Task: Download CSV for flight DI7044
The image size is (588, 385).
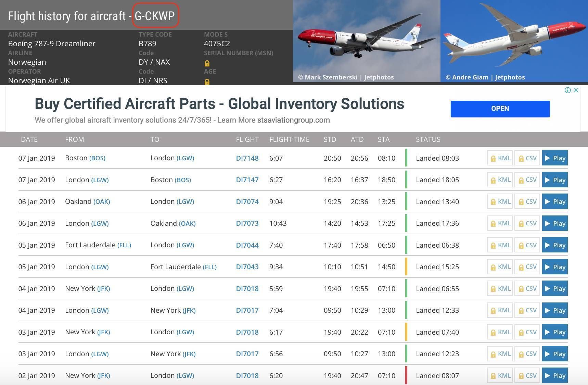Action: tap(527, 245)
